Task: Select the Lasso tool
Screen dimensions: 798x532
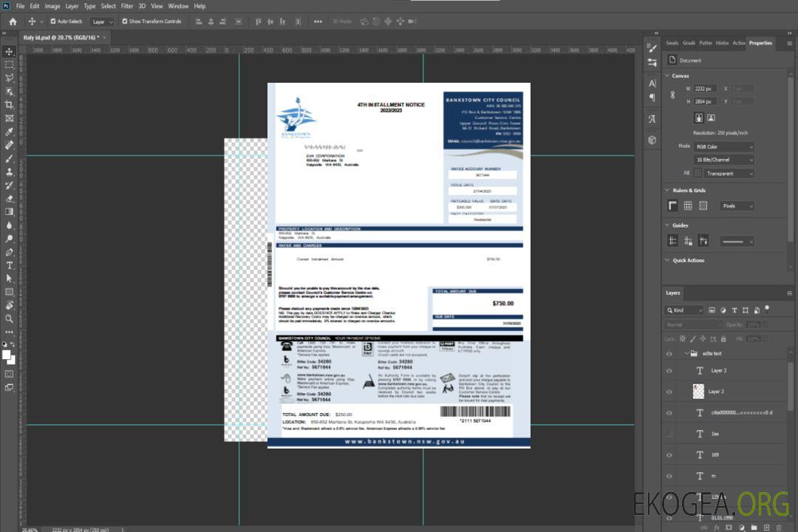Action: pos(10,78)
